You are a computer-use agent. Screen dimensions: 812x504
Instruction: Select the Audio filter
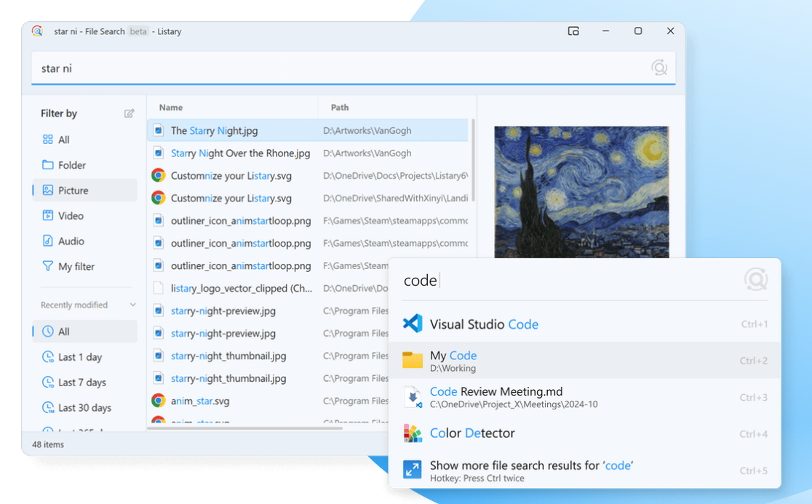(71, 241)
